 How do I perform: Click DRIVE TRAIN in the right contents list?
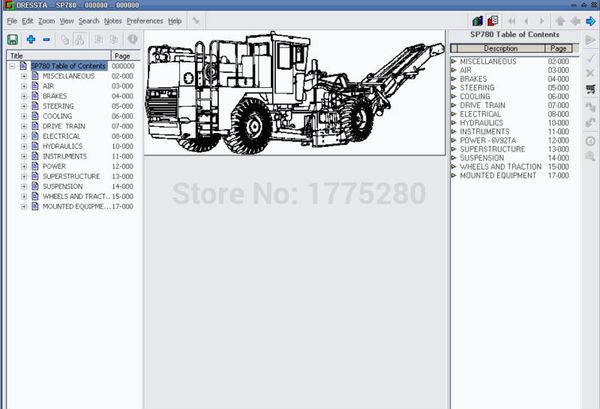(482, 105)
